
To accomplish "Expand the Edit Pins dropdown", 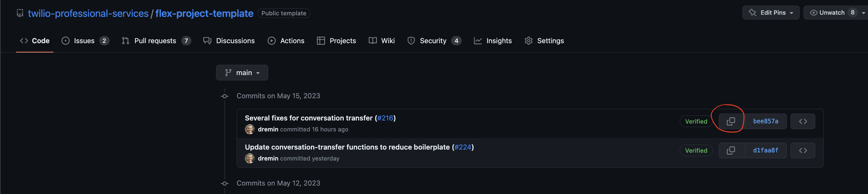I will coord(771,13).
